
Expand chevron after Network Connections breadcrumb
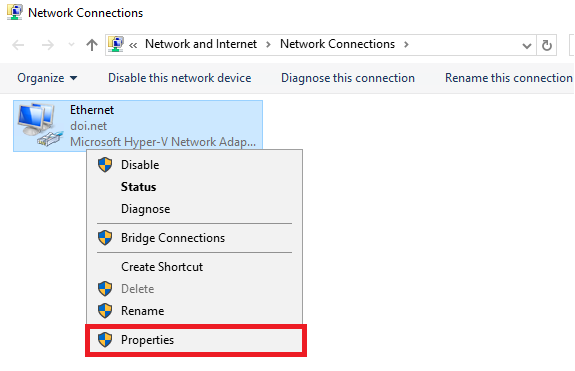406,45
